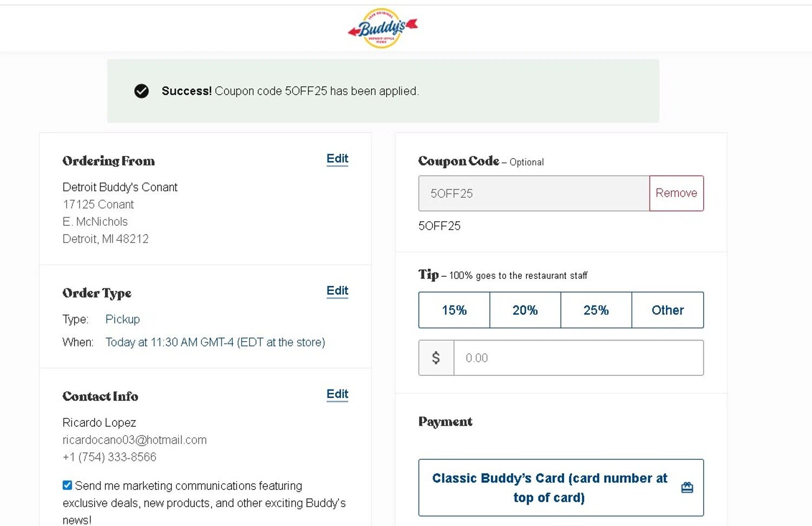The width and height of the screenshot is (812, 526).
Task: Click the success checkmark icon
Action: (x=141, y=91)
